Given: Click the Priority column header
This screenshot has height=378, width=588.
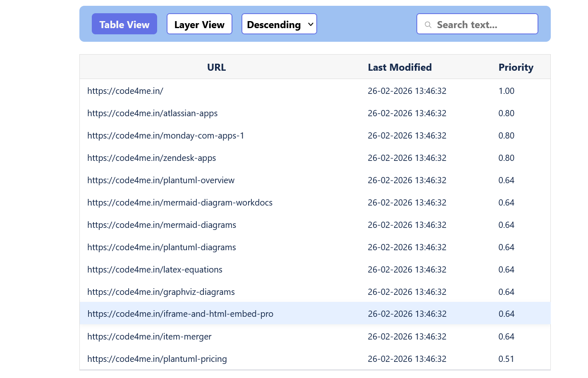Looking at the screenshot, I should point(516,67).
